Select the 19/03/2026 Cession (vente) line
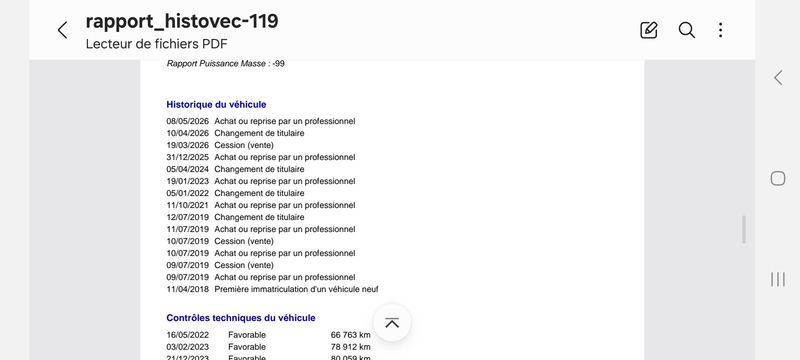Image resolution: width=800 pixels, height=360 pixels. pyautogui.click(x=220, y=145)
